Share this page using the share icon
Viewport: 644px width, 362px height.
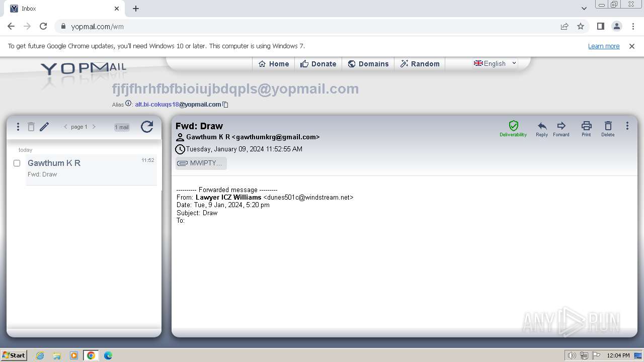coord(565,26)
